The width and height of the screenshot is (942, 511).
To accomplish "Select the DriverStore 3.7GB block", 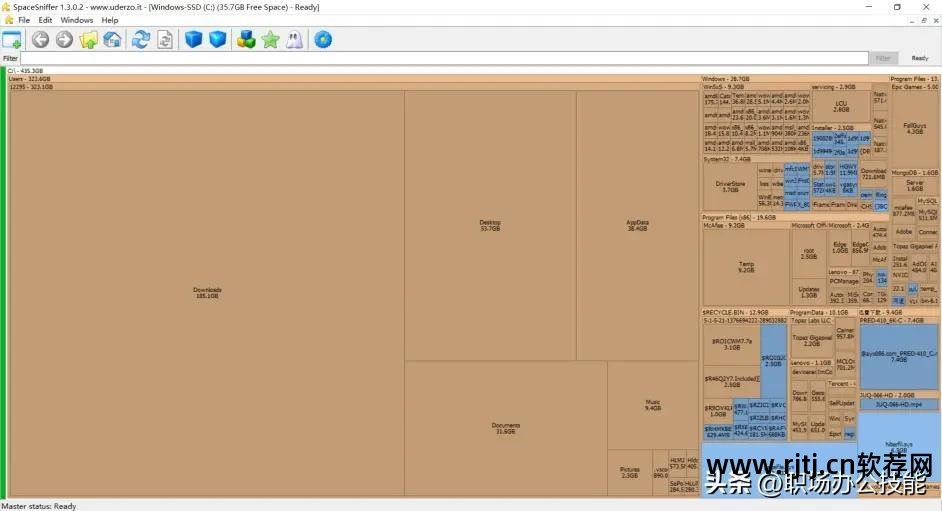I will point(730,187).
